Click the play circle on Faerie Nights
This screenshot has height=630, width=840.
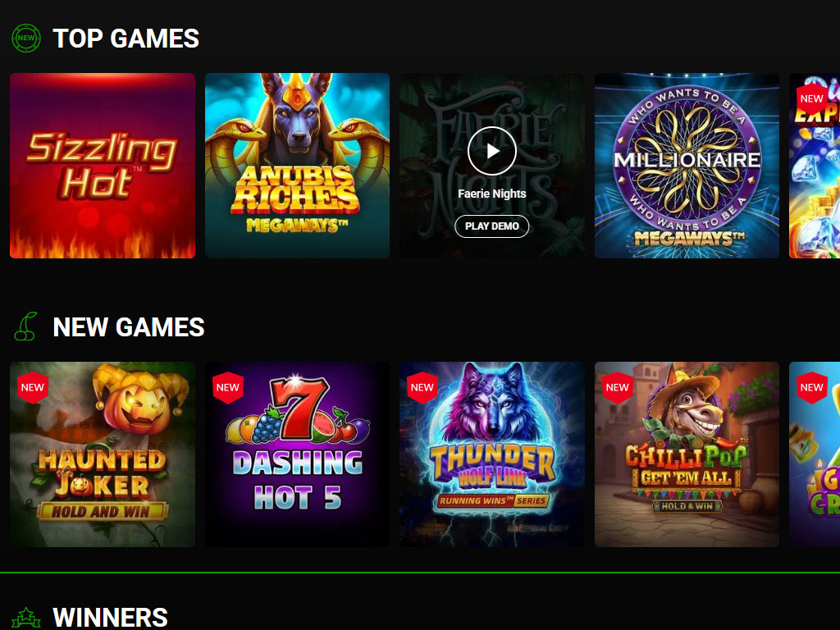click(492, 151)
